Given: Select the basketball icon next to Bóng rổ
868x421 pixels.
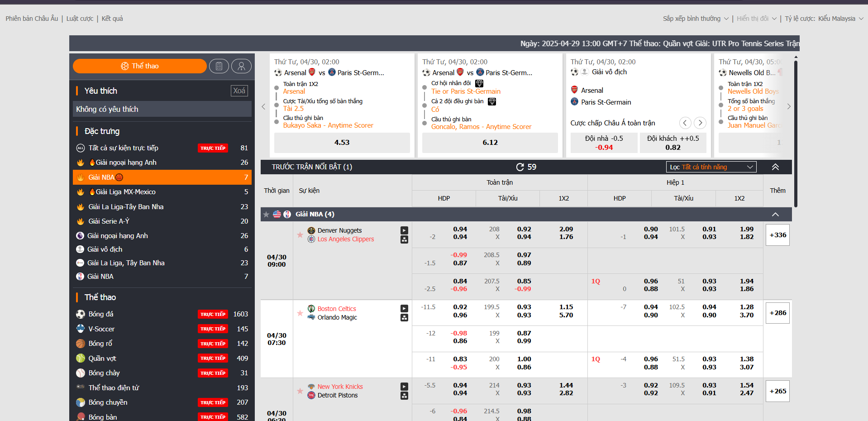Looking at the screenshot, I should [80, 343].
